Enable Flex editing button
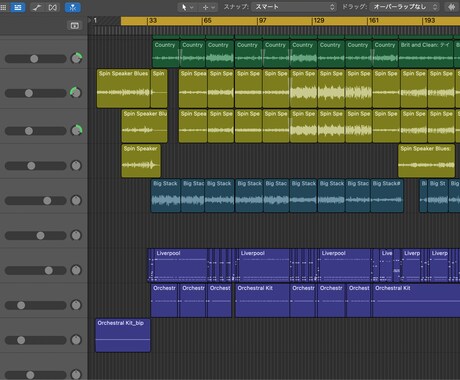The height and width of the screenshot is (380, 460). point(53,7)
